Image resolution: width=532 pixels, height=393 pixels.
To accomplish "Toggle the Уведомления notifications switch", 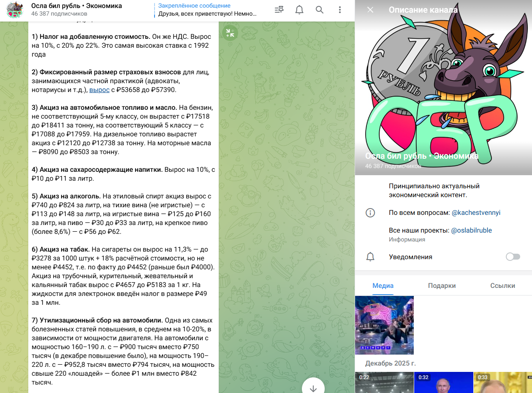I will coord(513,257).
